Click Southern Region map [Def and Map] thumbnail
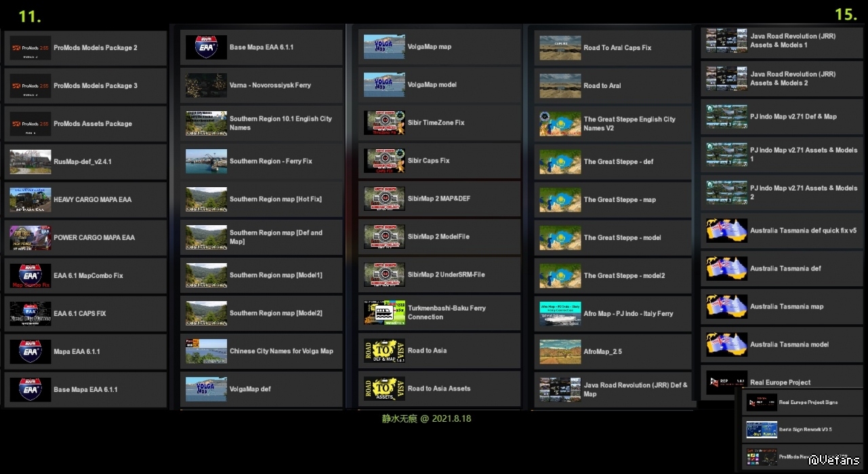The width and height of the screenshot is (868, 474). [x=206, y=237]
